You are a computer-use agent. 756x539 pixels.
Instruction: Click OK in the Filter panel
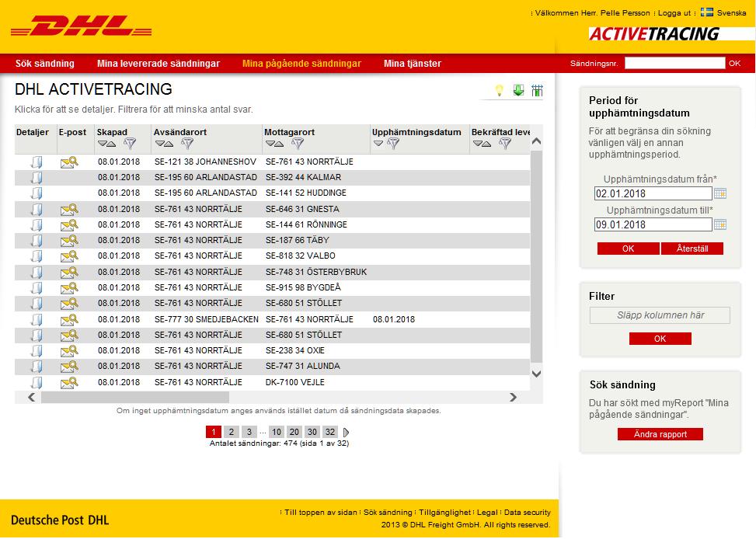[x=660, y=339]
